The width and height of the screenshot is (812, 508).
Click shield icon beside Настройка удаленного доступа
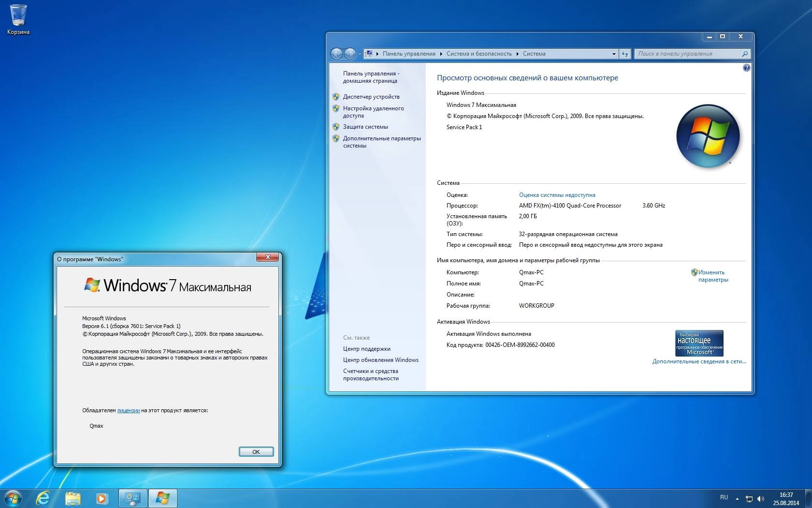click(x=336, y=108)
